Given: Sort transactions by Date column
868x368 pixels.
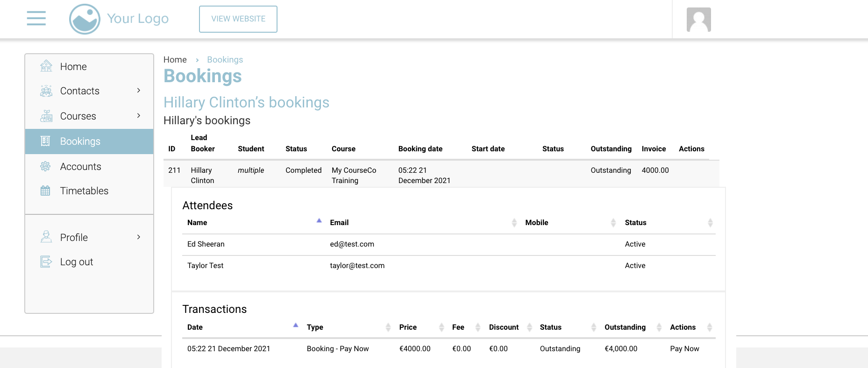Looking at the screenshot, I should pos(195,327).
